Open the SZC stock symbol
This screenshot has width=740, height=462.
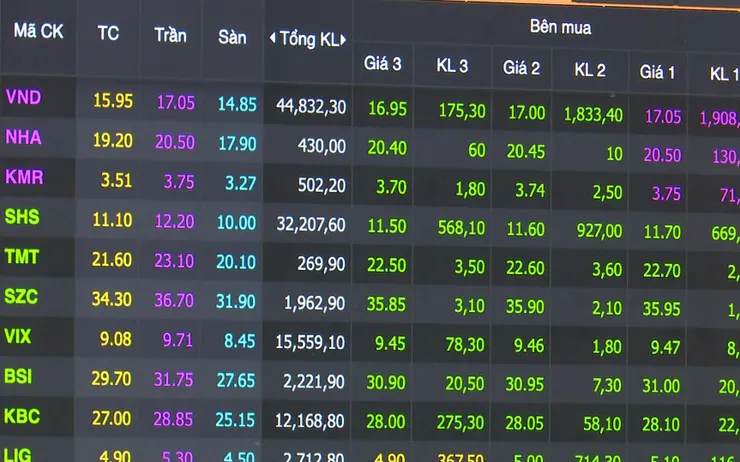click(21, 296)
